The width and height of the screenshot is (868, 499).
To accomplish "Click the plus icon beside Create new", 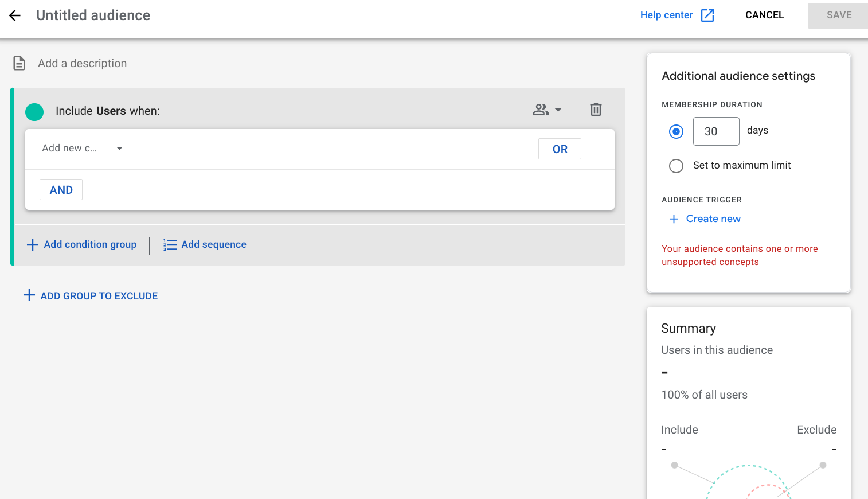I will coord(674,219).
